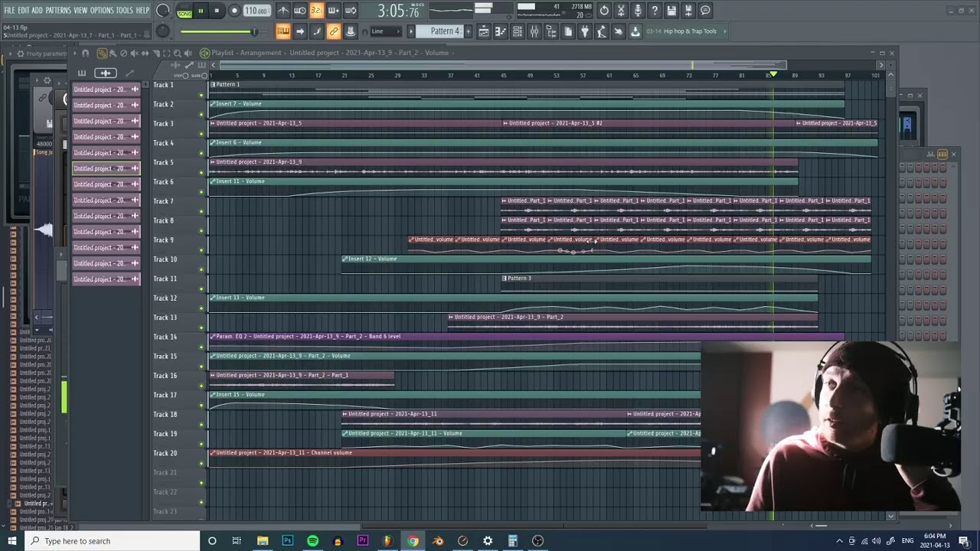Click the record button
Viewport: 980px width, 551px height.
point(234,11)
